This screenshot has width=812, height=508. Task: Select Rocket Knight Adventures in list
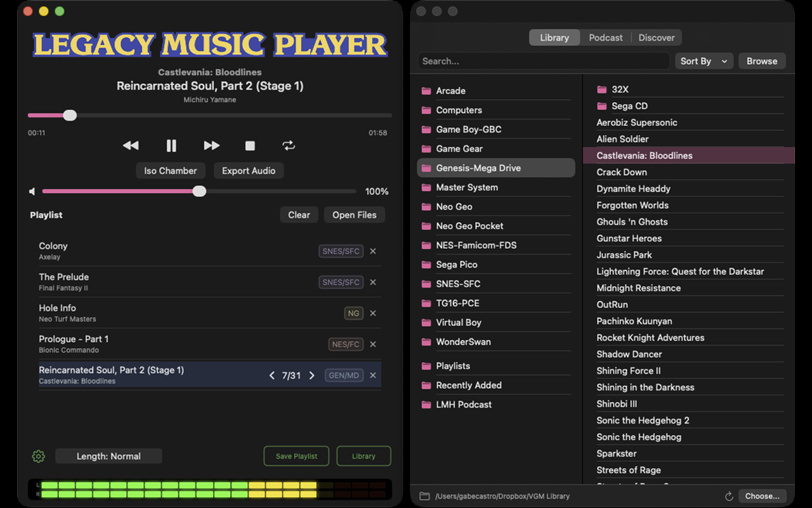click(x=690, y=338)
